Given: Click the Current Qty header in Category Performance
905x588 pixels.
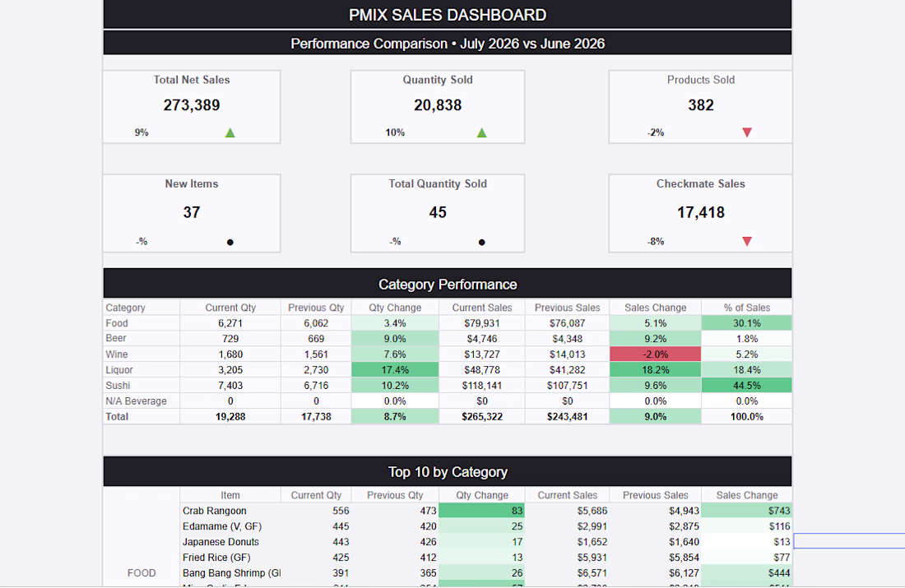Looking at the screenshot, I should coord(230,308).
